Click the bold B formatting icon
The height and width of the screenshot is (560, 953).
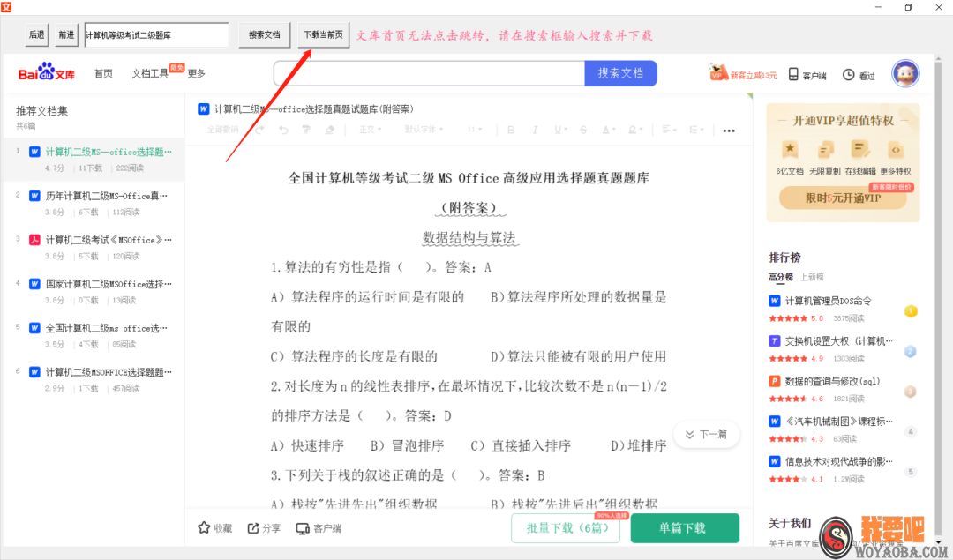511,130
